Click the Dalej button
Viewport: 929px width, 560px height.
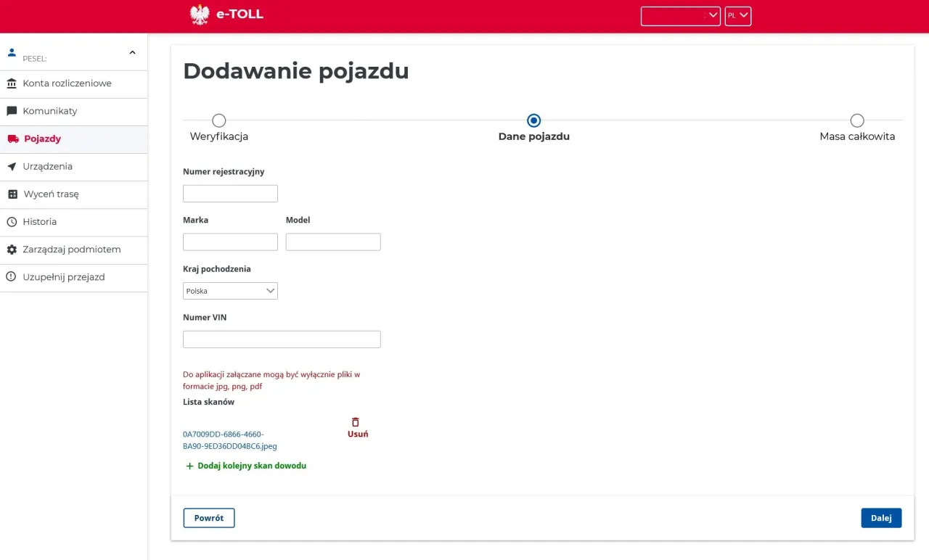point(881,517)
